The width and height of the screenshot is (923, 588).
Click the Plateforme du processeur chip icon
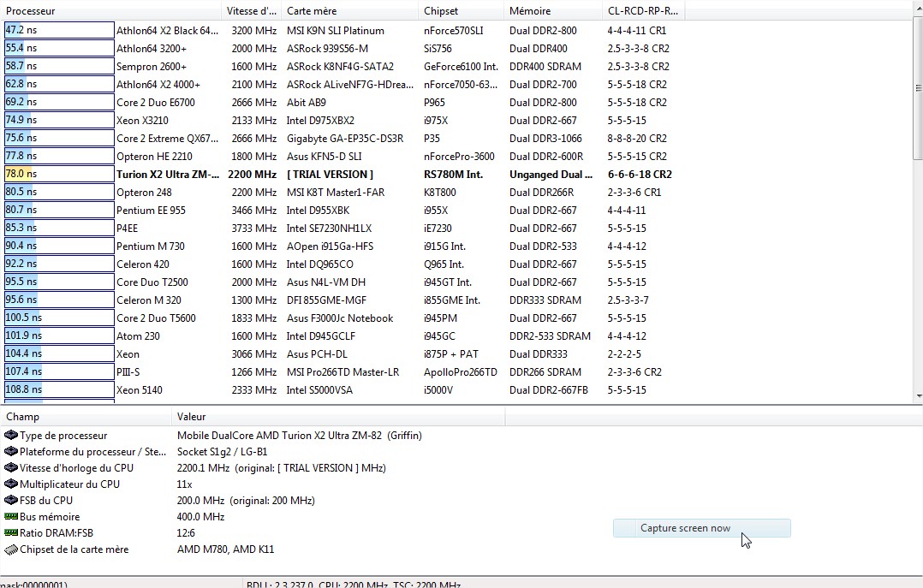pos(10,451)
